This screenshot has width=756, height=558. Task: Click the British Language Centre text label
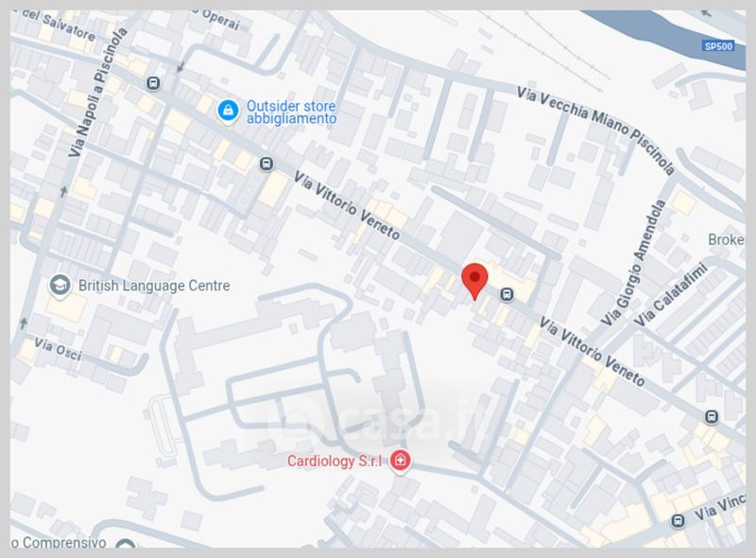click(x=154, y=286)
